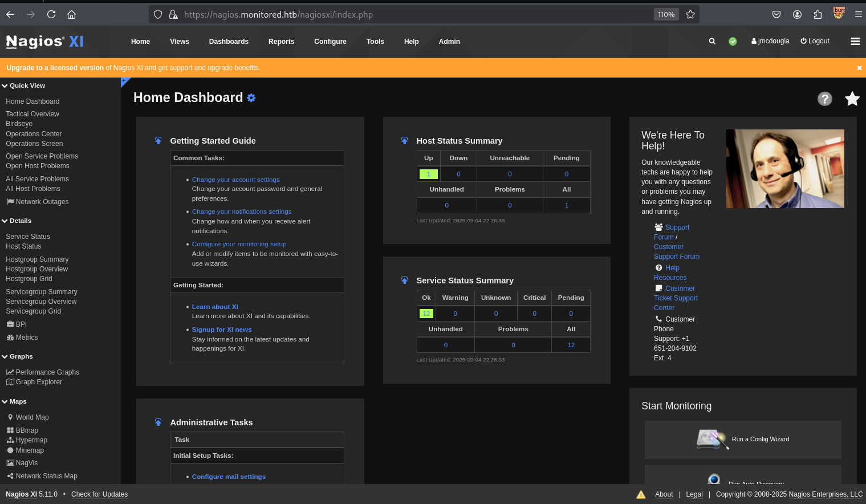Open the Home Dashboard settings gear
Image resolution: width=866 pixels, height=504 pixels.
[251, 98]
